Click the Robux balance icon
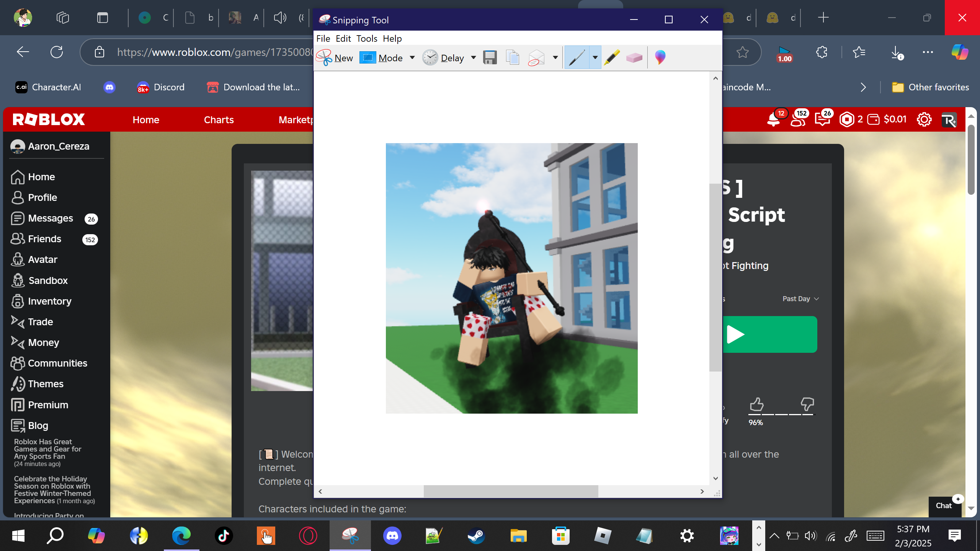Screen dimensions: 980x551 coord(847,120)
